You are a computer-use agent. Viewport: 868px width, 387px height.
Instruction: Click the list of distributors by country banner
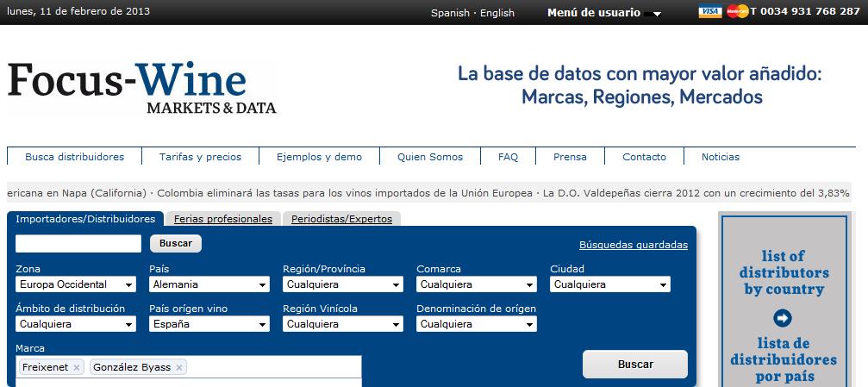coord(784,299)
